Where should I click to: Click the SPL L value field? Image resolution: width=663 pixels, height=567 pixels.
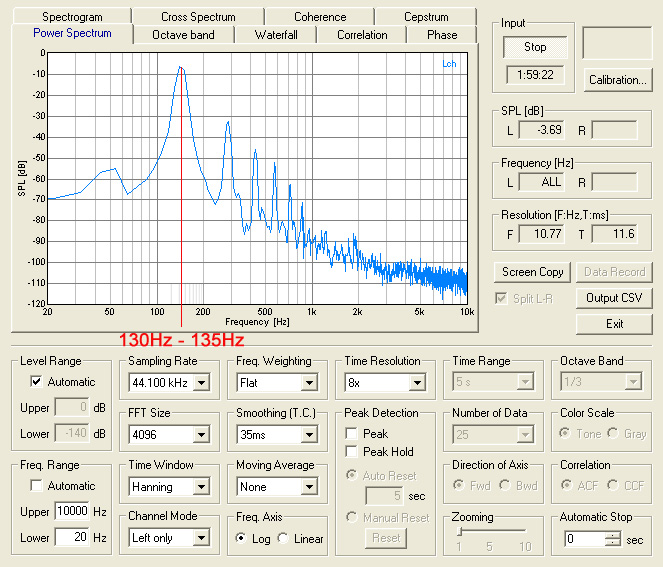[x=541, y=130]
